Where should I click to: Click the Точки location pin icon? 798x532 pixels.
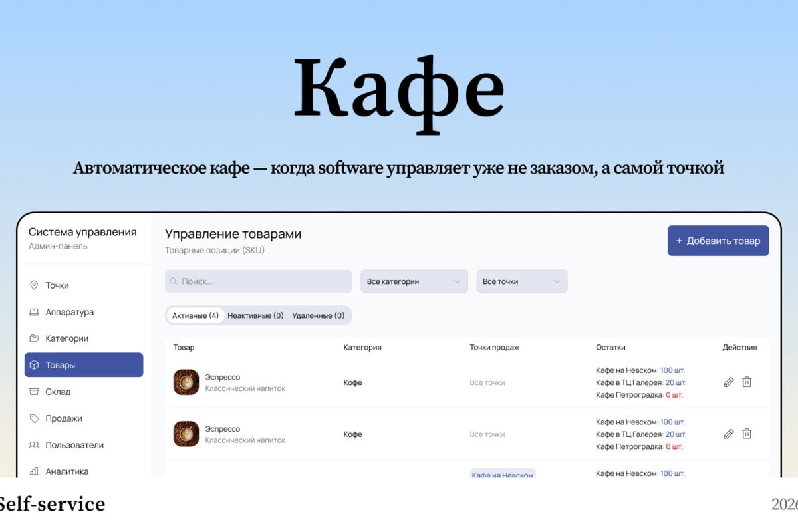pos(34,285)
